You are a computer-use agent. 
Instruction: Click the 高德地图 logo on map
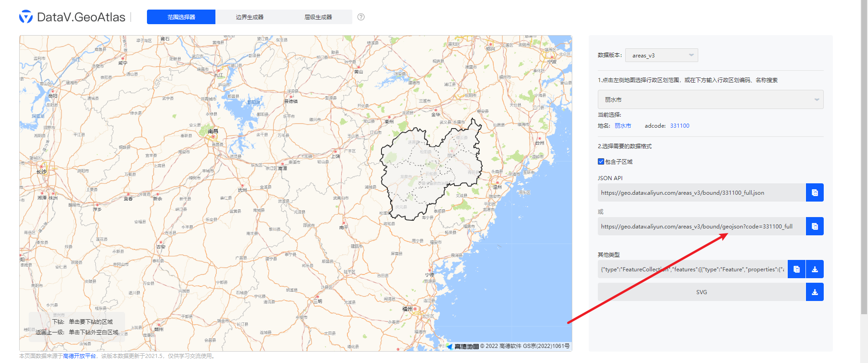point(463,347)
